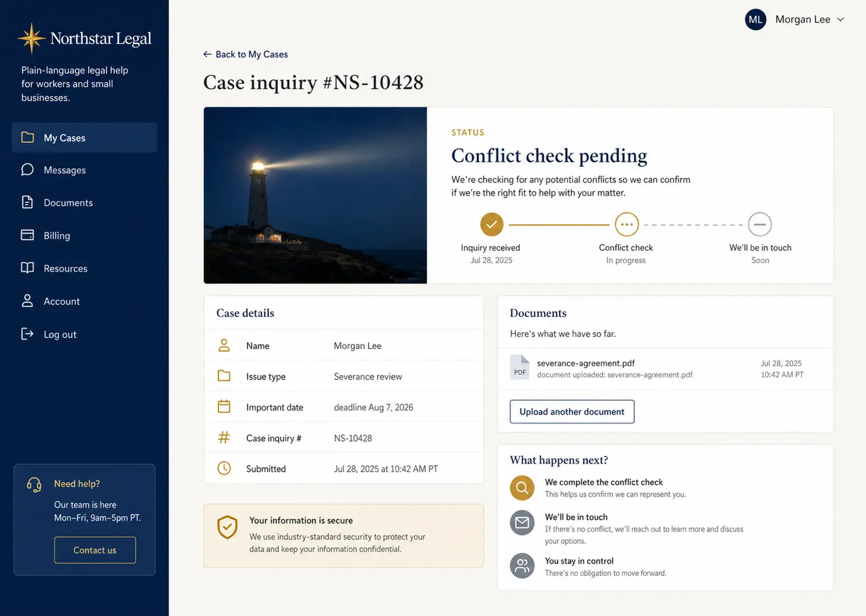Click the Log out arrow icon
The image size is (866, 616).
(x=27, y=334)
